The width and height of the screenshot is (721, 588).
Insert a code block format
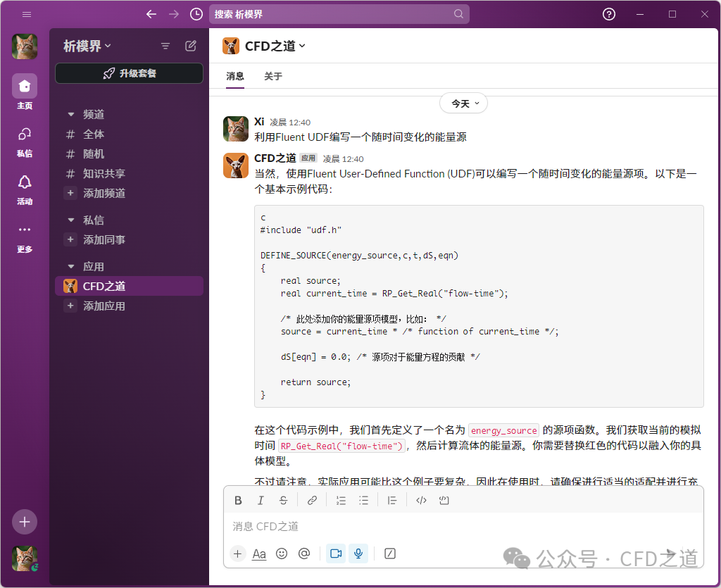[444, 501]
